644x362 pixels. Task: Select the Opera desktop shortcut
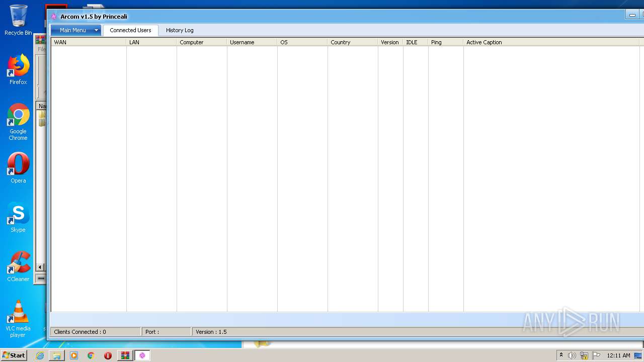click(x=18, y=168)
